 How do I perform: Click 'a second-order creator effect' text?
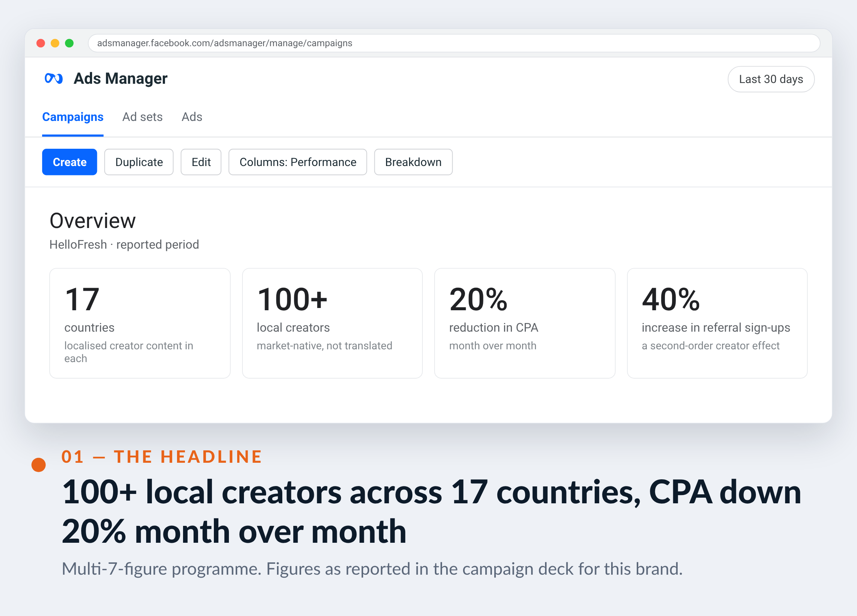710,346
